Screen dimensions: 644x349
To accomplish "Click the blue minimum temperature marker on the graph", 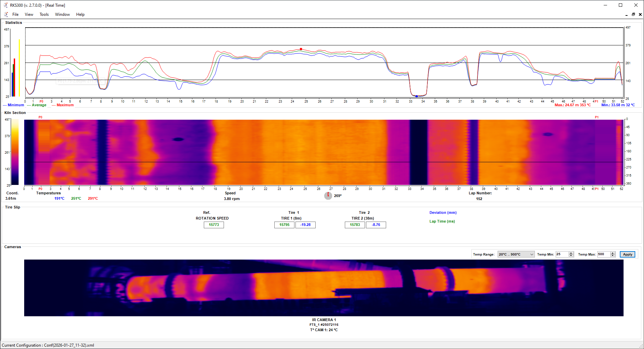I will click(416, 96).
